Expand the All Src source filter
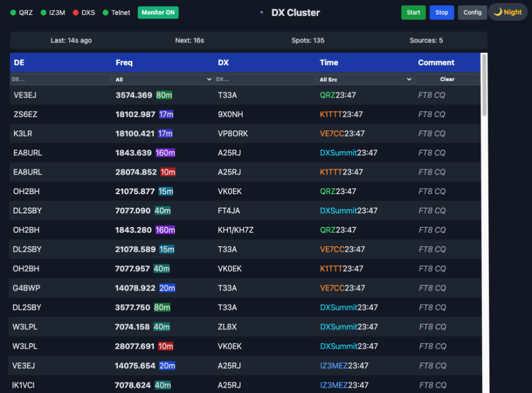The width and height of the screenshot is (532, 393). tap(365, 79)
